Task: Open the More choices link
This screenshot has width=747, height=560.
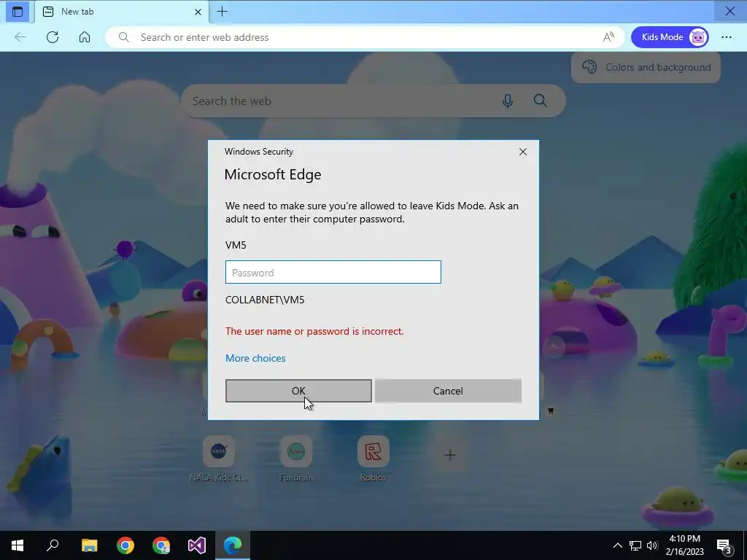Action: 255,358
